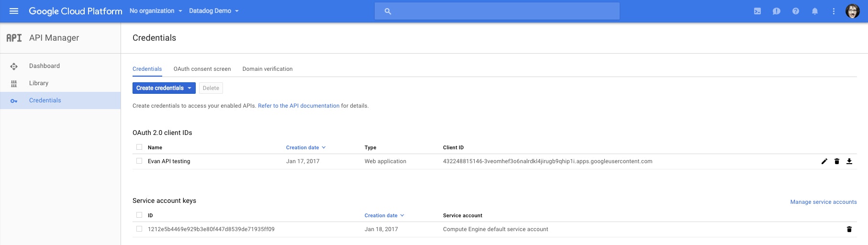
Task: Check the Evan API testing row checkbox
Action: pos(139,161)
